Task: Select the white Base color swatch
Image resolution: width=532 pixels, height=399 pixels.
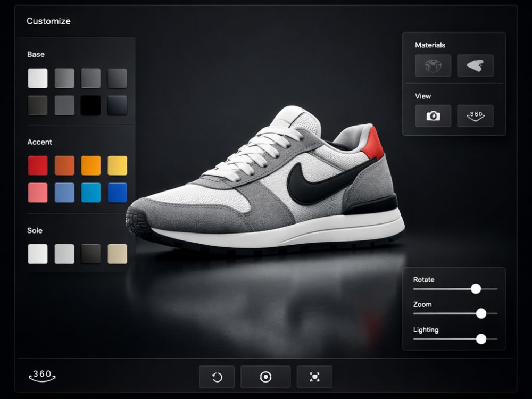Action: coord(38,78)
